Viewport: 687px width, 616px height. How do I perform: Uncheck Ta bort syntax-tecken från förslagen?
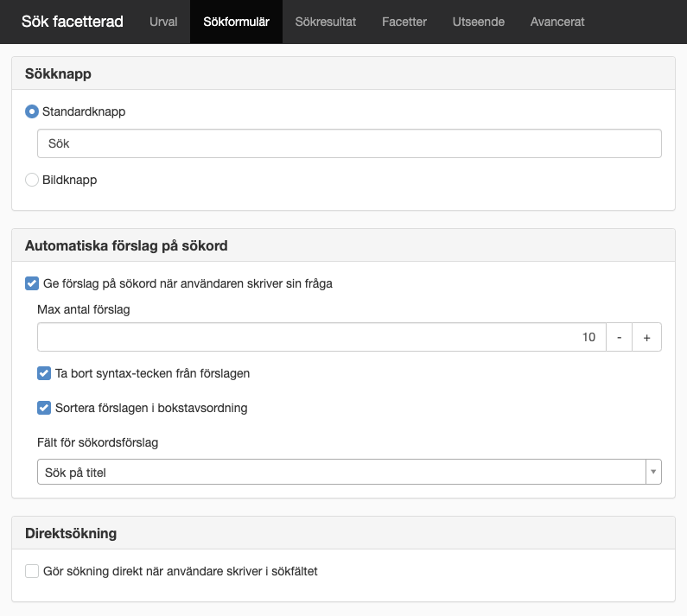click(44, 373)
